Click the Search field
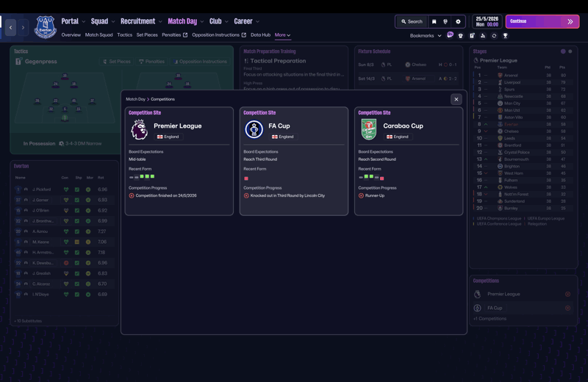 click(x=412, y=22)
